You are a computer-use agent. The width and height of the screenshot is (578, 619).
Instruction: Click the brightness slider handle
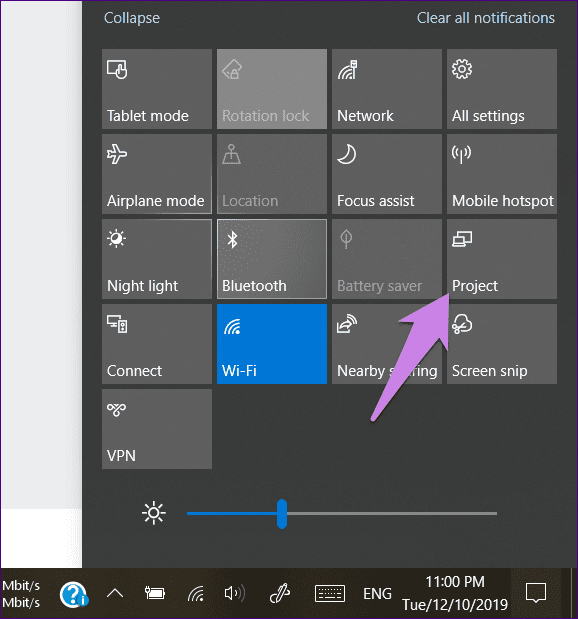click(x=282, y=514)
